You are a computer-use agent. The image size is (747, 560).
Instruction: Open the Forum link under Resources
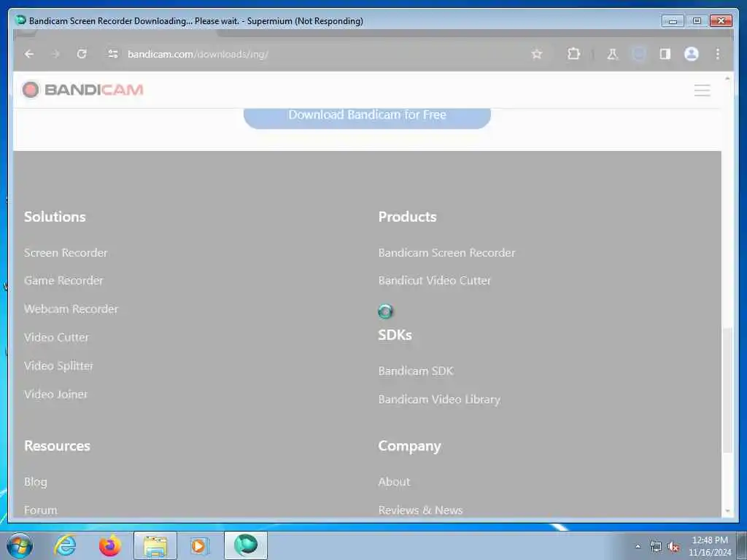(x=41, y=510)
